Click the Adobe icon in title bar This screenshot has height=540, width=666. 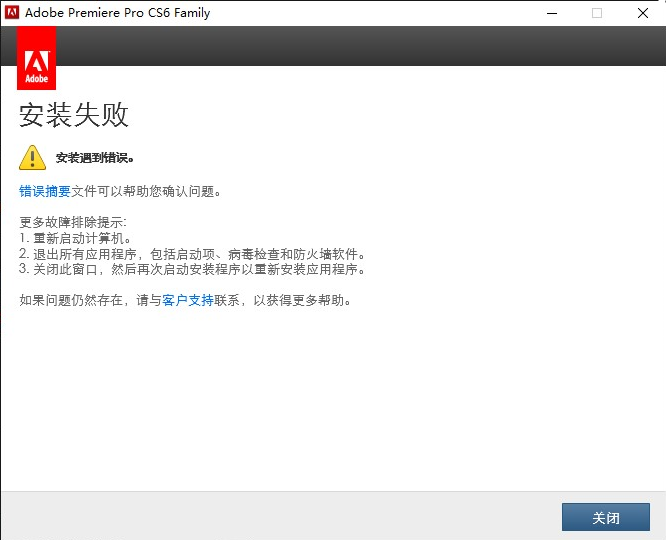tap(12, 13)
